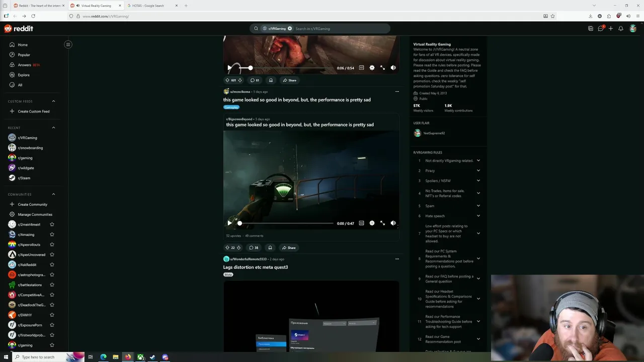Image resolution: width=644 pixels, height=362 pixels.
Task: Switch to 'HOTAS - Google Search' tab
Action: pos(151,6)
